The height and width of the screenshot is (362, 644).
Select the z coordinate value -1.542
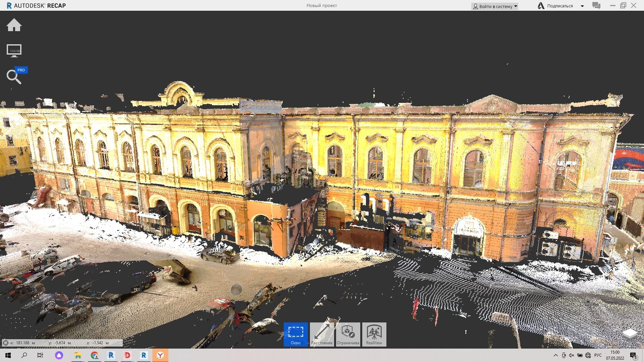click(98, 343)
